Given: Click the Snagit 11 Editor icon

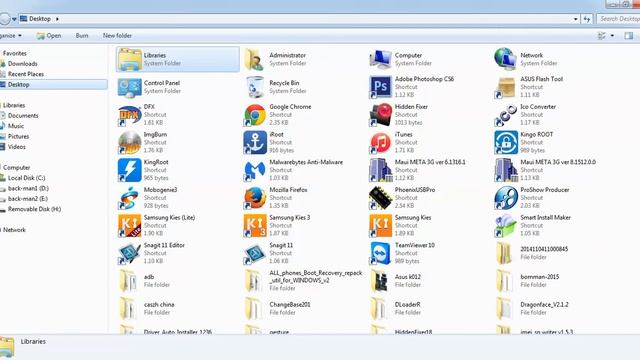Looking at the screenshot, I should pos(129,253).
